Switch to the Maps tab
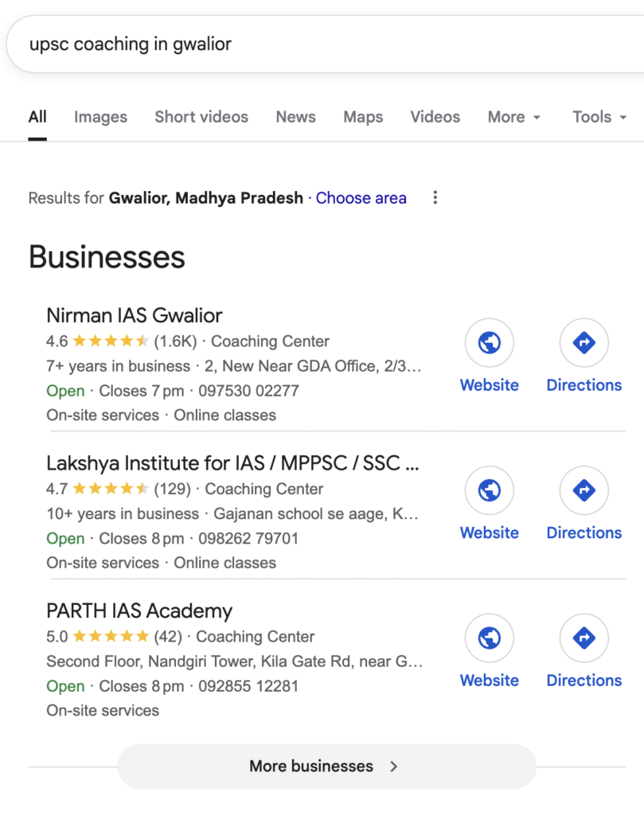 coord(363,117)
